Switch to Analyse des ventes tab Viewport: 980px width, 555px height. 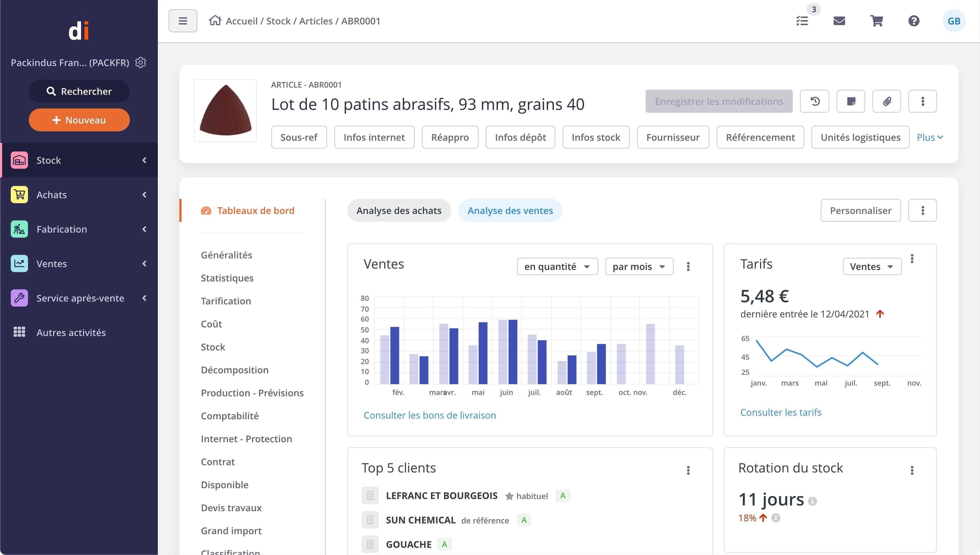pos(510,210)
